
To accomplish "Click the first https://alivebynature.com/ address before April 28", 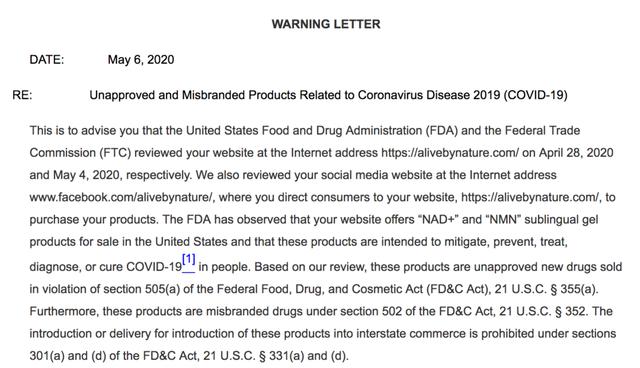I will (450, 153).
